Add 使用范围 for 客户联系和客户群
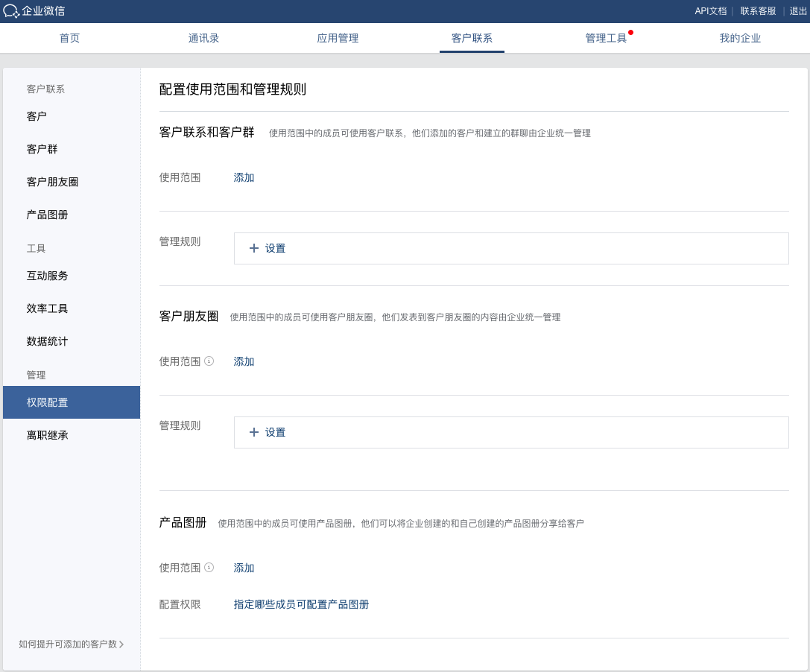 point(244,177)
